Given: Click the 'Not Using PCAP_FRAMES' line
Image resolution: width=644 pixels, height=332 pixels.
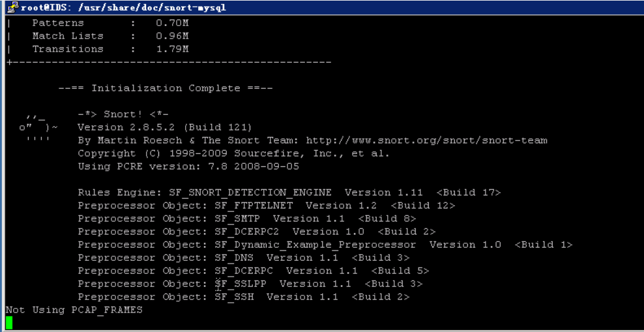Looking at the screenshot, I should (x=74, y=310).
